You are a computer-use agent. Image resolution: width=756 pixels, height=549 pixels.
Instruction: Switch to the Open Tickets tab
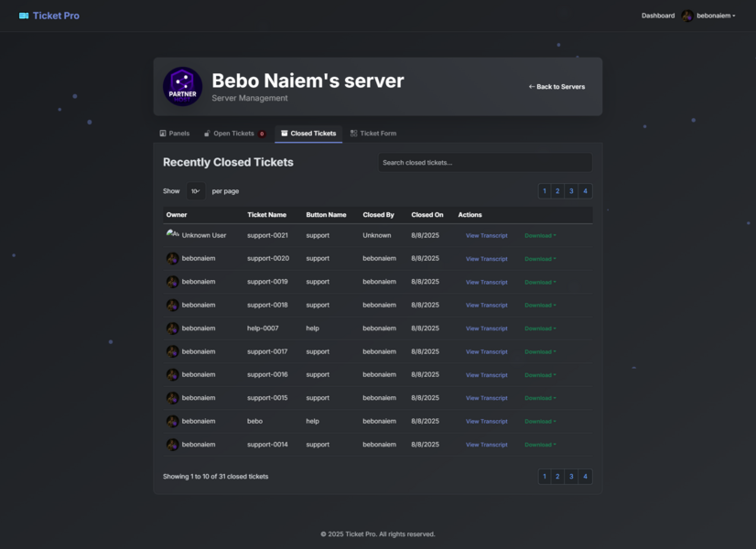[234, 134]
